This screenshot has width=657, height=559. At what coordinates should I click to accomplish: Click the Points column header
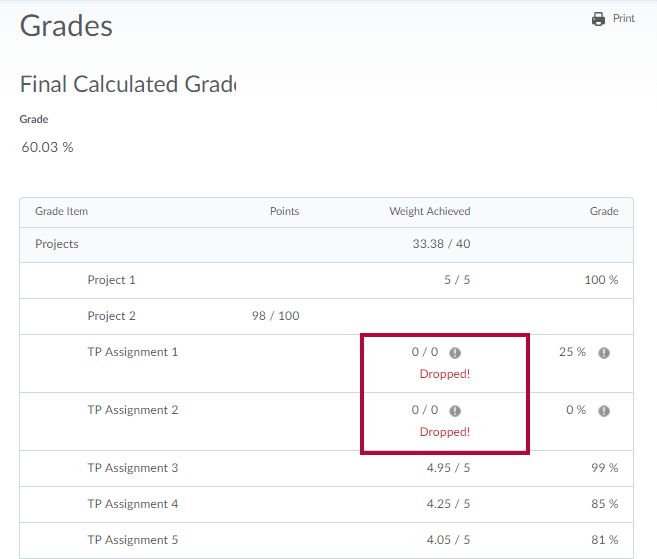[285, 211]
